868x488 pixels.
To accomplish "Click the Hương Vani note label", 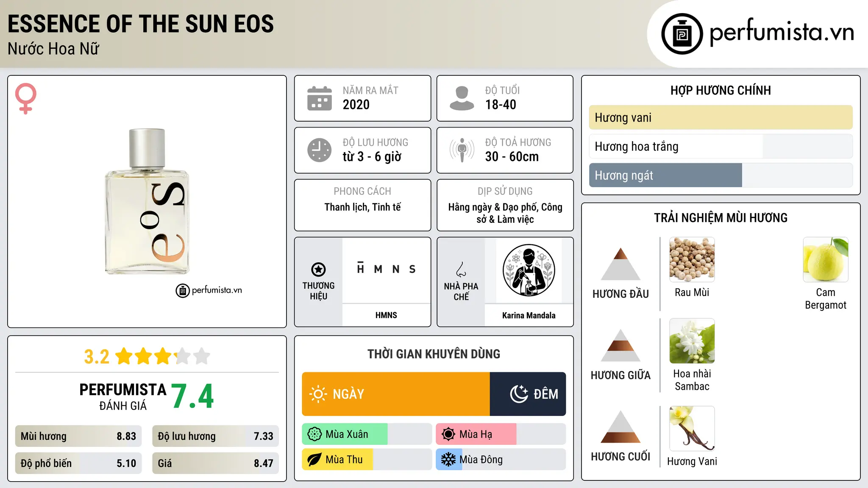I will point(692,461).
